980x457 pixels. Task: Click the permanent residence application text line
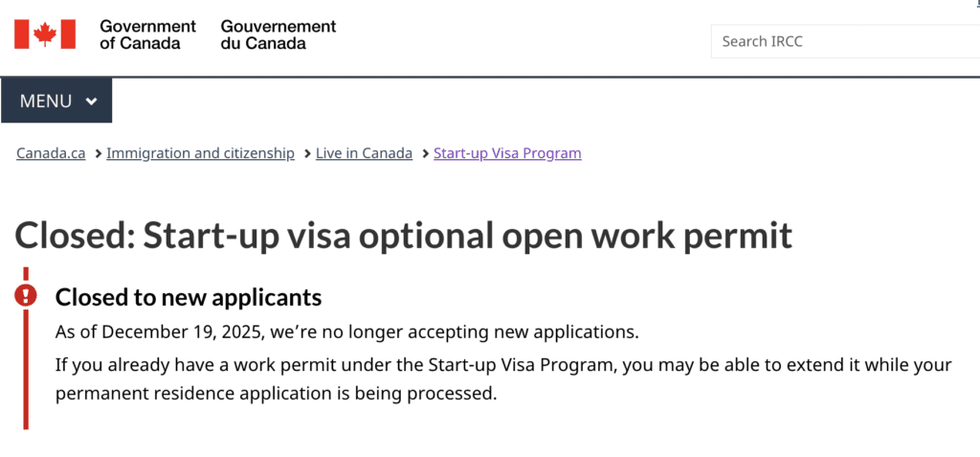click(277, 394)
